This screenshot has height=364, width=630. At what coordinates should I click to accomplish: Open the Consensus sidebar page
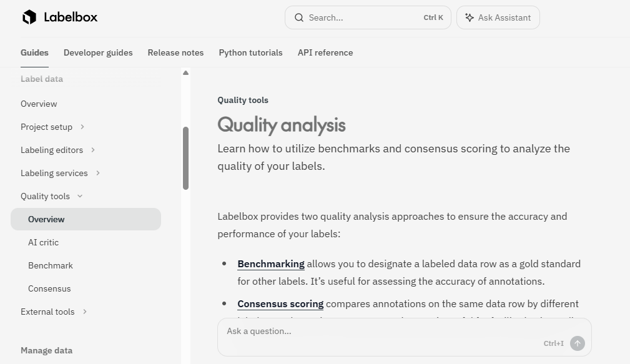point(49,288)
